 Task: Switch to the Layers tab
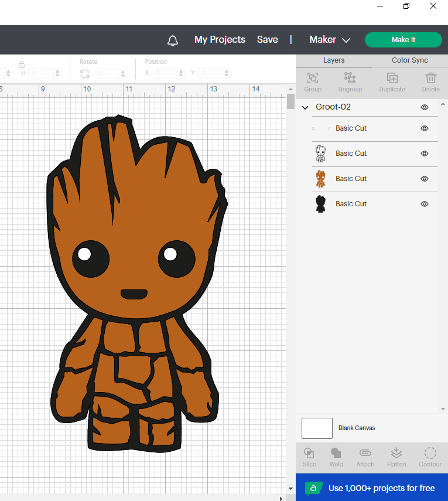click(334, 60)
